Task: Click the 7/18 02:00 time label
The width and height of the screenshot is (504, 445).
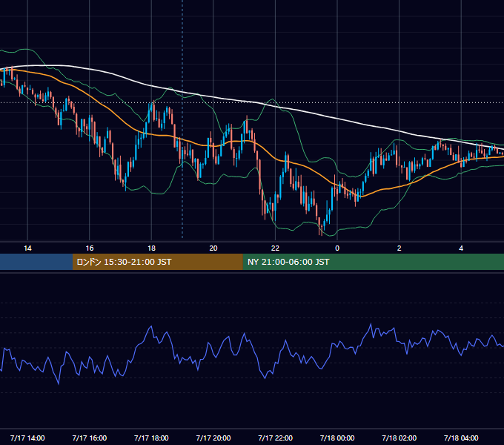Action: click(x=399, y=438)
